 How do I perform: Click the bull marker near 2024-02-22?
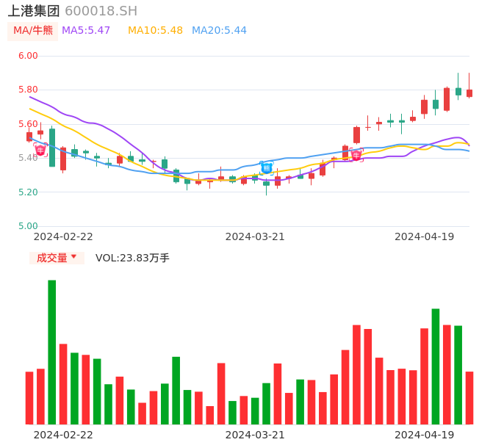pyautogui.click(x=40, y=150)
